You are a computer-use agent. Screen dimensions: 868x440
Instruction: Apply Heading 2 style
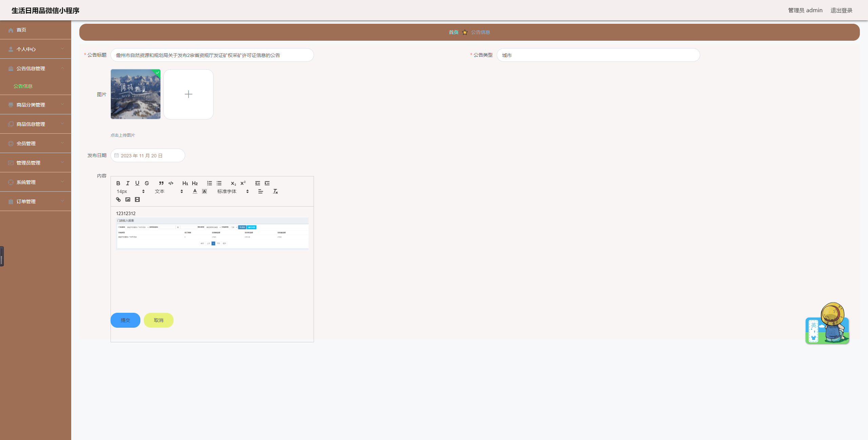(x=195, y=183)
